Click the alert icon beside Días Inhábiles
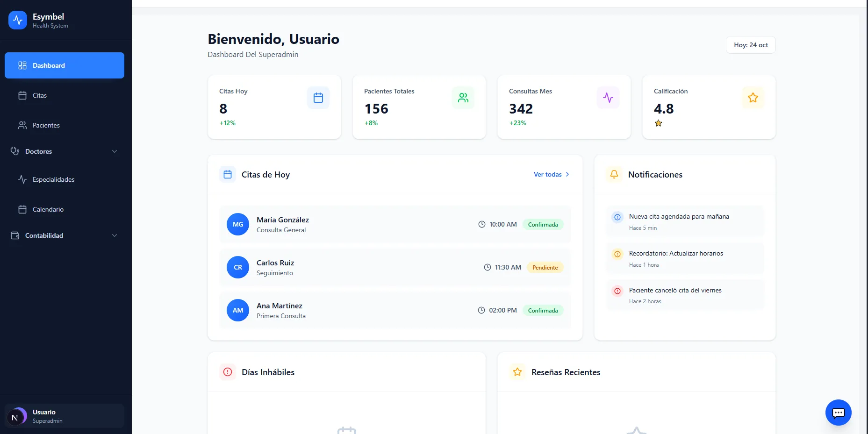This screenshot has width=868, height=434. pos(228,372)
